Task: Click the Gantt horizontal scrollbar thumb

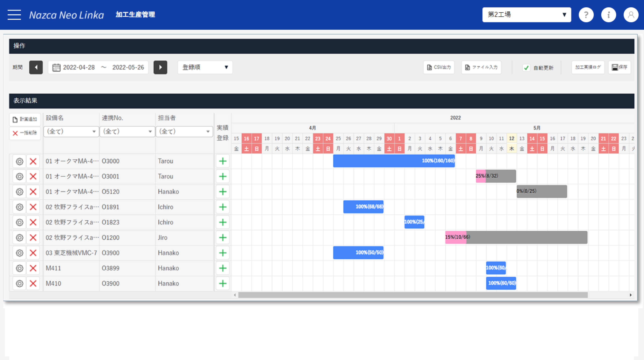Action: [x=413, y=295]
